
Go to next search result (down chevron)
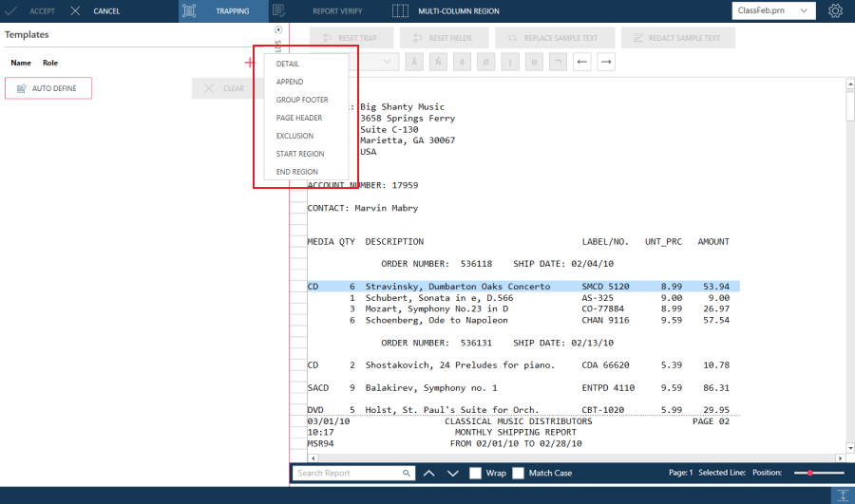point(452,473)
